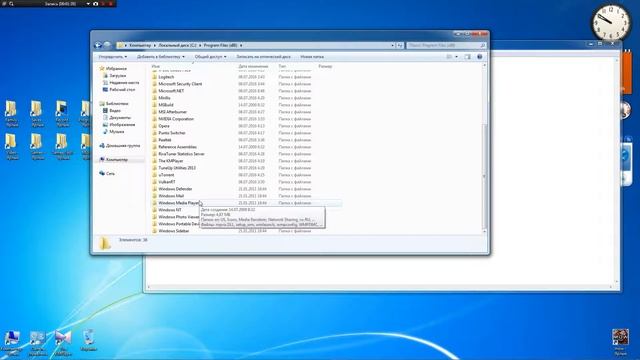
Task: Select the Windows Media Player folder
Action: coord(178,203)
